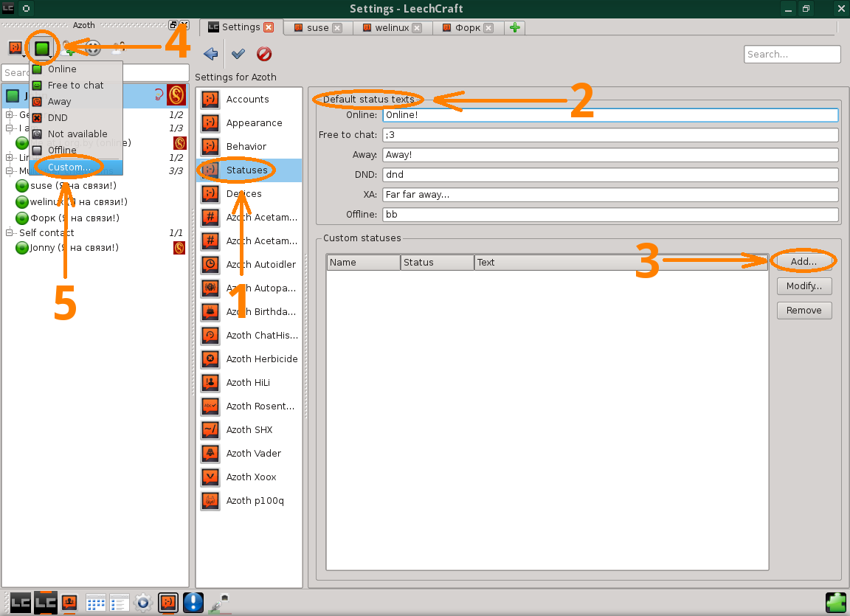Cancel changes with the red prohibition icon
850x616 pixels.
coord(264,54)
